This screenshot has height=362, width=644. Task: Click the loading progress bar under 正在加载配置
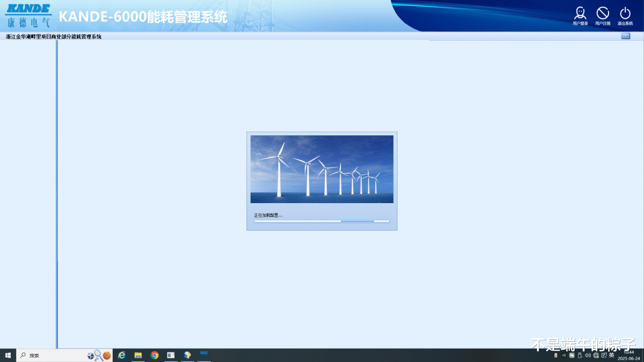click(322, 221)
